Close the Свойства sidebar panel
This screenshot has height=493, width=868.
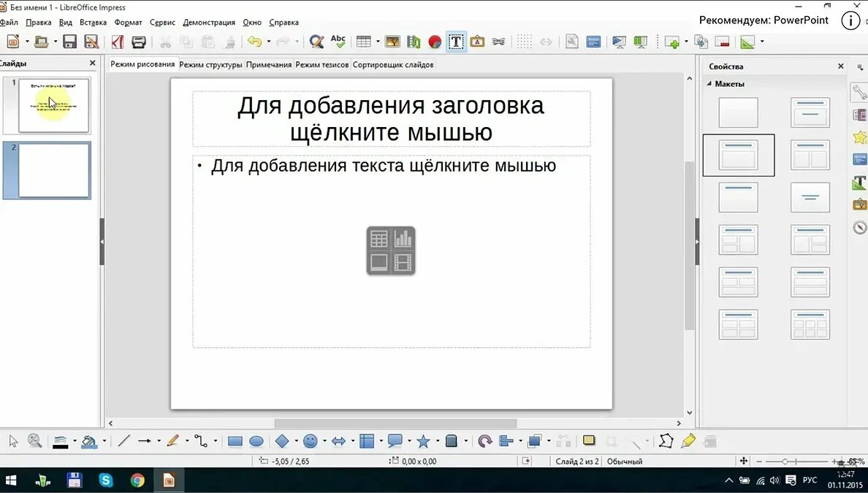point(841,66)
